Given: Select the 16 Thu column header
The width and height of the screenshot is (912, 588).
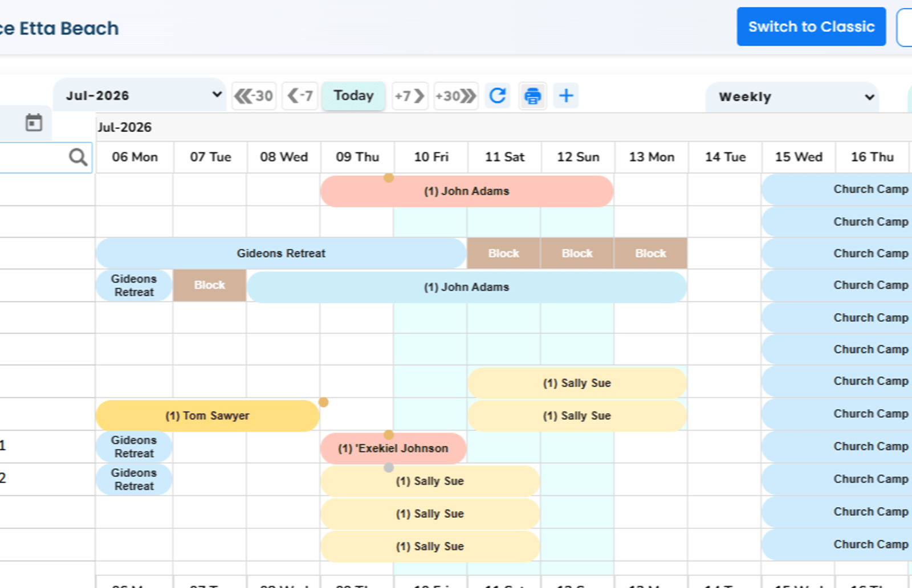Looking at the screenshot, I should (x=872, y=157).
